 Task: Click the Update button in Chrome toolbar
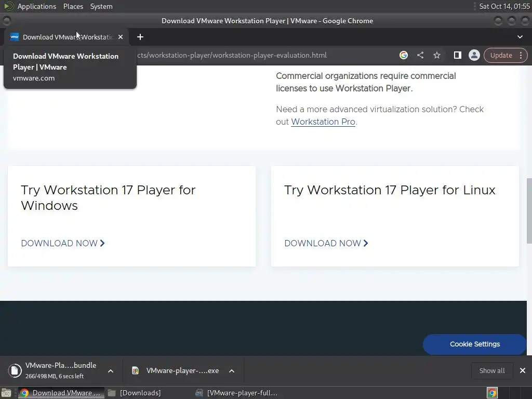(501, 55)
